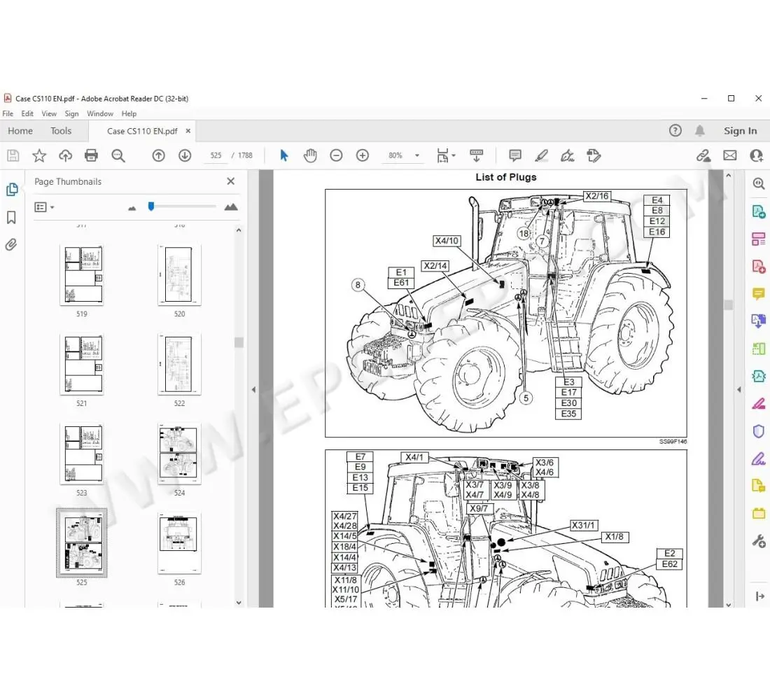Select the Highlight text pen tool

pyautogui.click(x=541, y=155)
